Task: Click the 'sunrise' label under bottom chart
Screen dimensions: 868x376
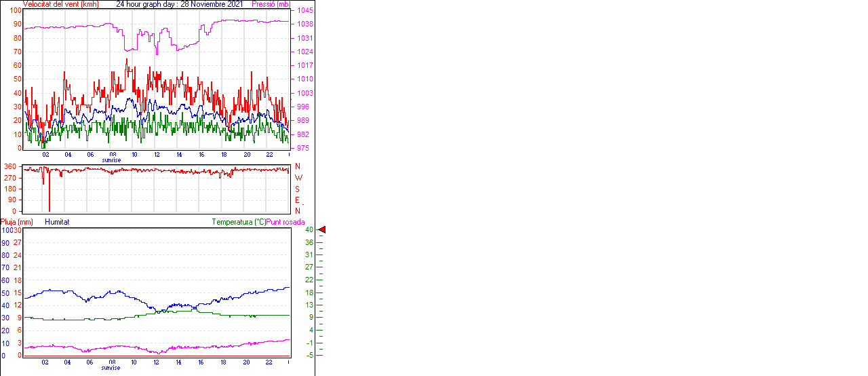Action: click(111, 368)
